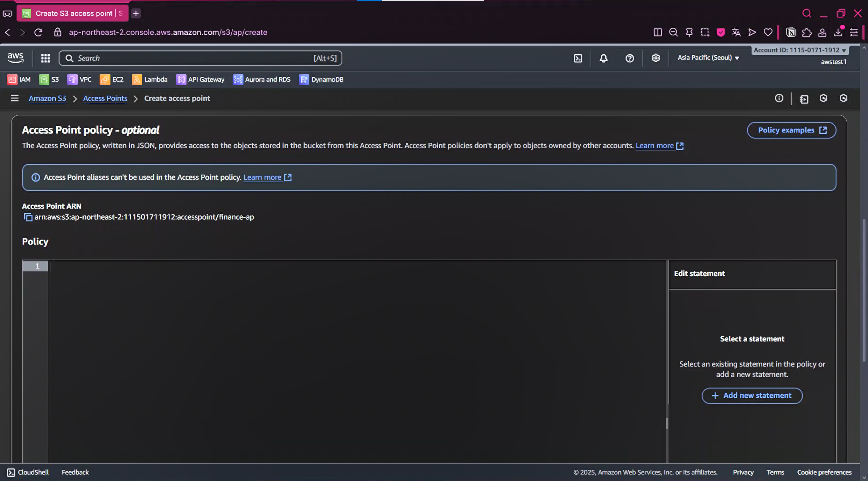Image resolution: width=868 pixels, height=481 pixels.
Task: Expand the Account ID dropdown
Action: [x=799, y=50]
